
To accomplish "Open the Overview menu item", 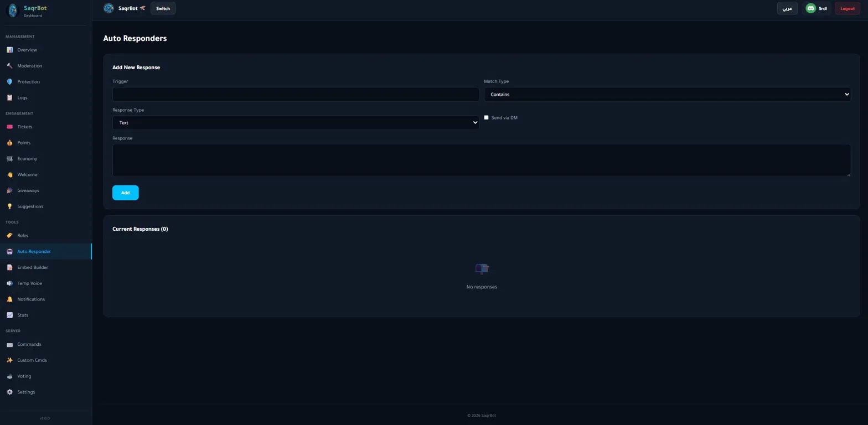I will coord(46,50).
